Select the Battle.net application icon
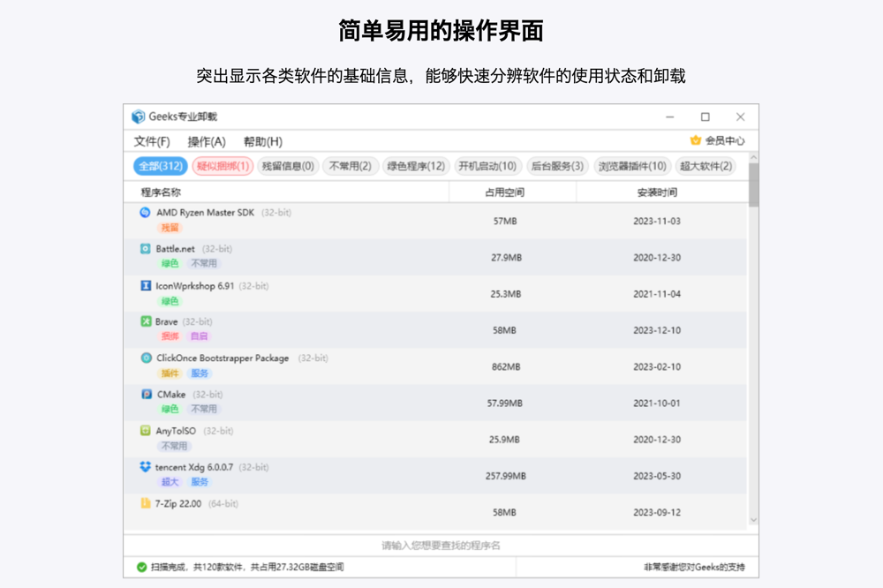 tap(147, 249)
